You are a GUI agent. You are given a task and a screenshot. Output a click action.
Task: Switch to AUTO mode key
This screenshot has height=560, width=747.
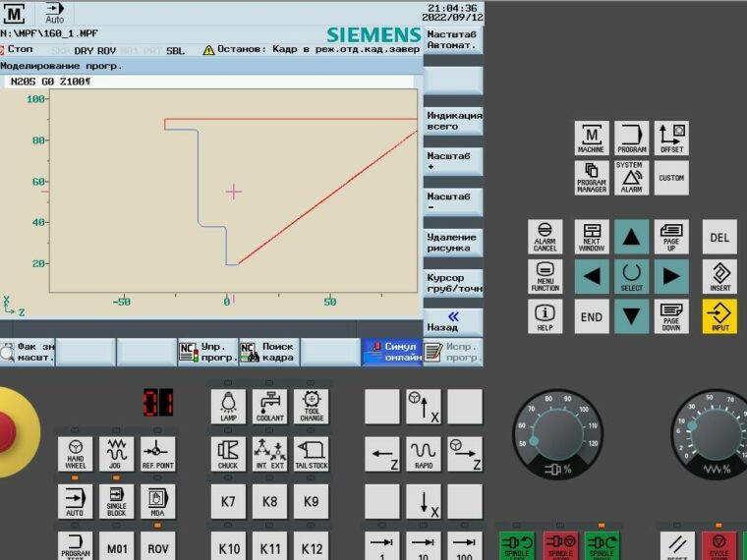click(x=76, y=501)
